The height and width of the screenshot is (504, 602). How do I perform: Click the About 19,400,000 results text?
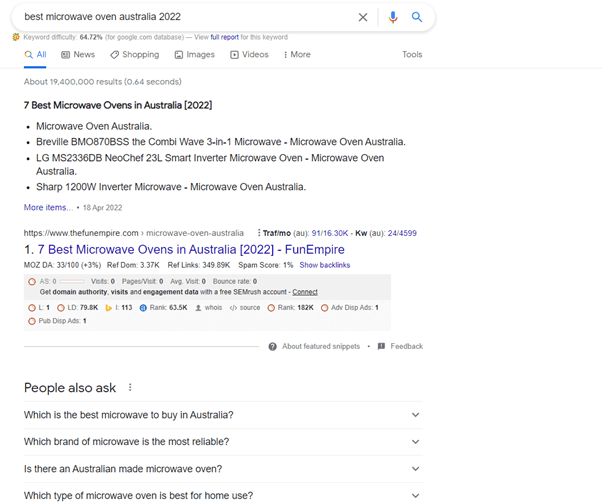coord(103,82)
